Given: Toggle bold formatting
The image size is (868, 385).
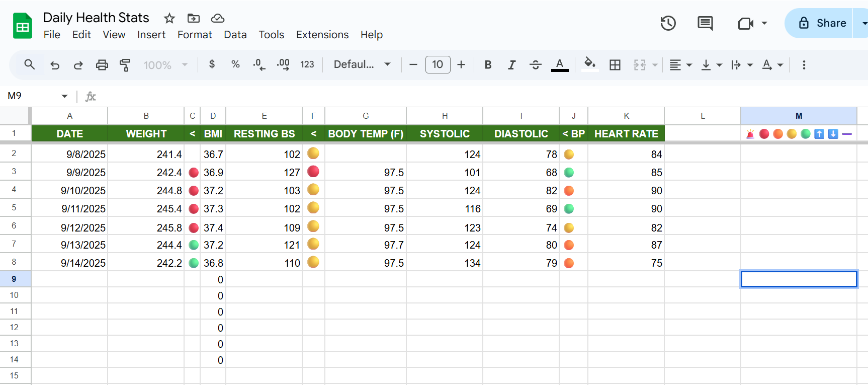Looking at the screenshot, I should (x=488, y=65).
